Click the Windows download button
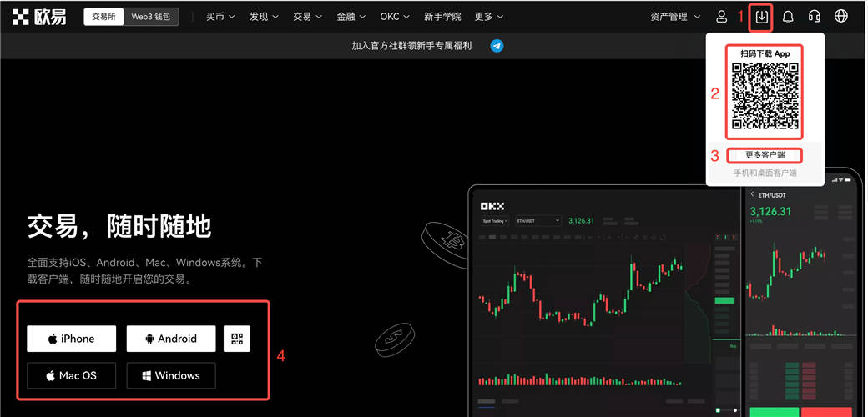The image size is (868, 417). click(170, 375)
